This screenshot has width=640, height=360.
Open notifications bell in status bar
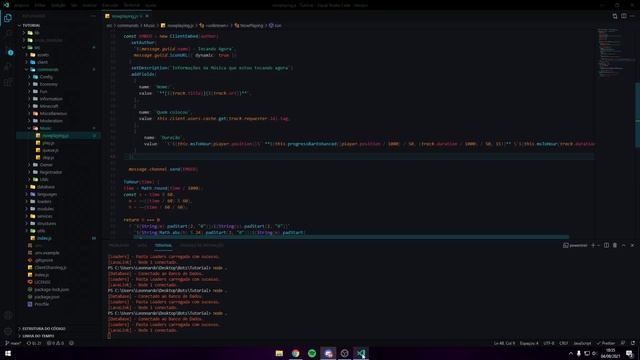point(633,343)
